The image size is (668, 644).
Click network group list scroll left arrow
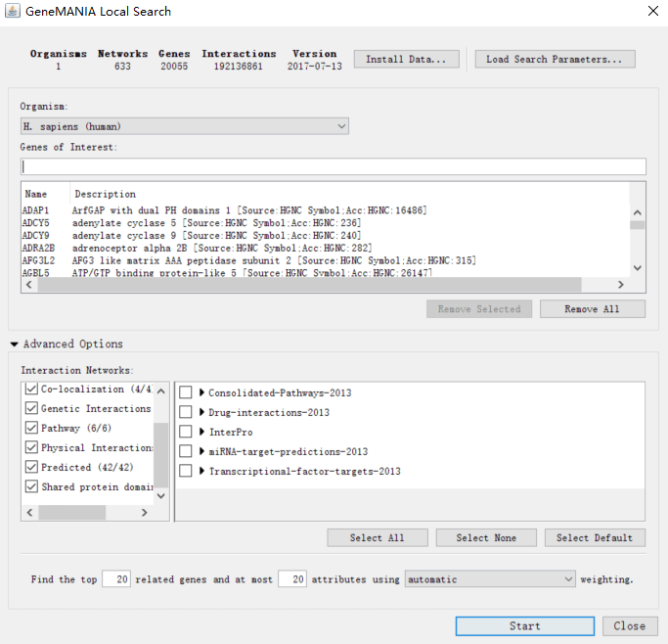click(x=29, y=513)
